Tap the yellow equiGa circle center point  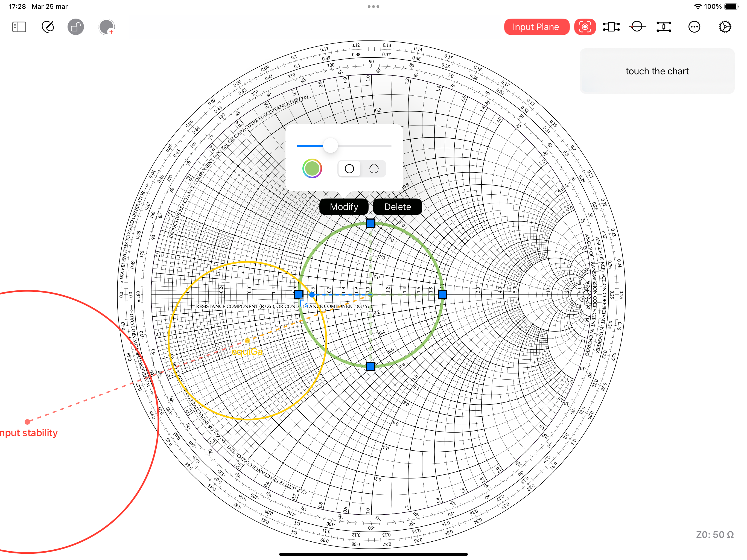pos(247,340)
